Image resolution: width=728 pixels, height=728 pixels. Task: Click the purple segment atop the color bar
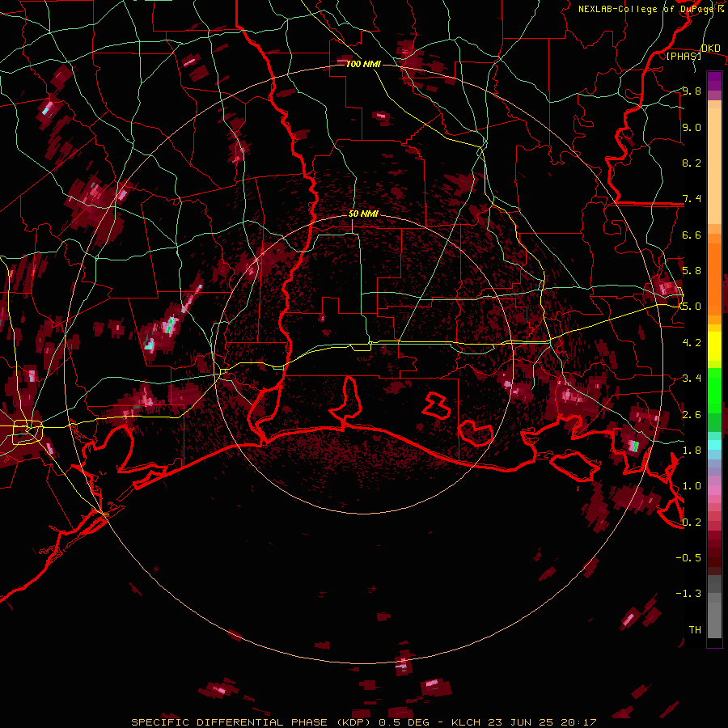point(714,81)
